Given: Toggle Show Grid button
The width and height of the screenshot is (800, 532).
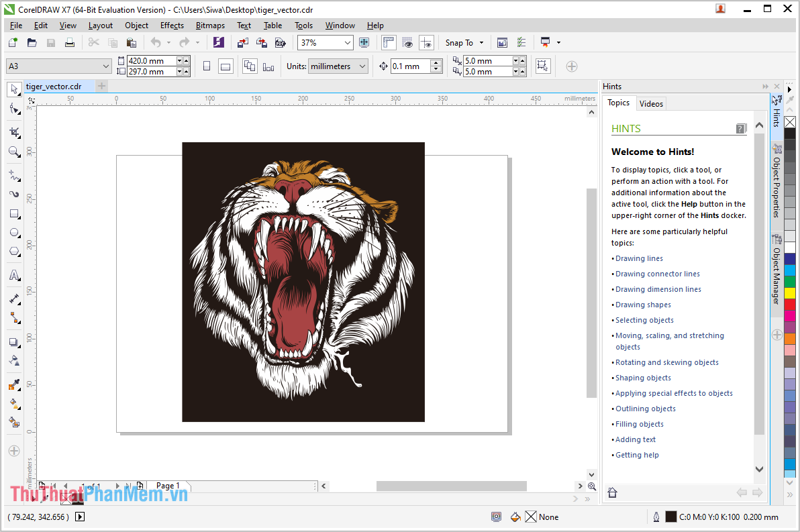Looking at the screenshot, I should (407, 43).
